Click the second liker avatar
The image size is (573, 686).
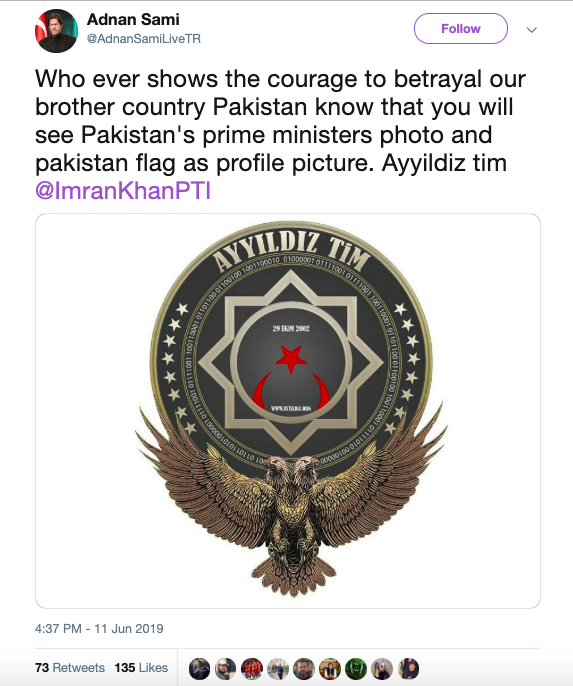(x=225, y=668)
